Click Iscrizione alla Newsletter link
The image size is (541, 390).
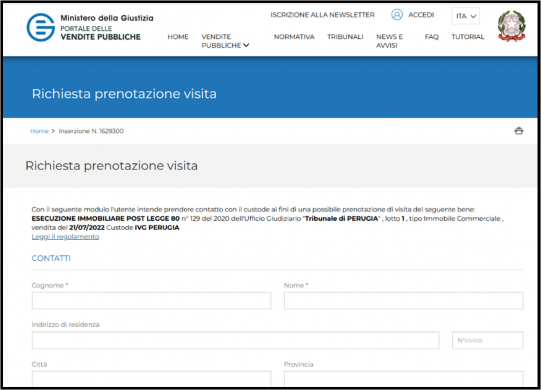pos(322,15)
